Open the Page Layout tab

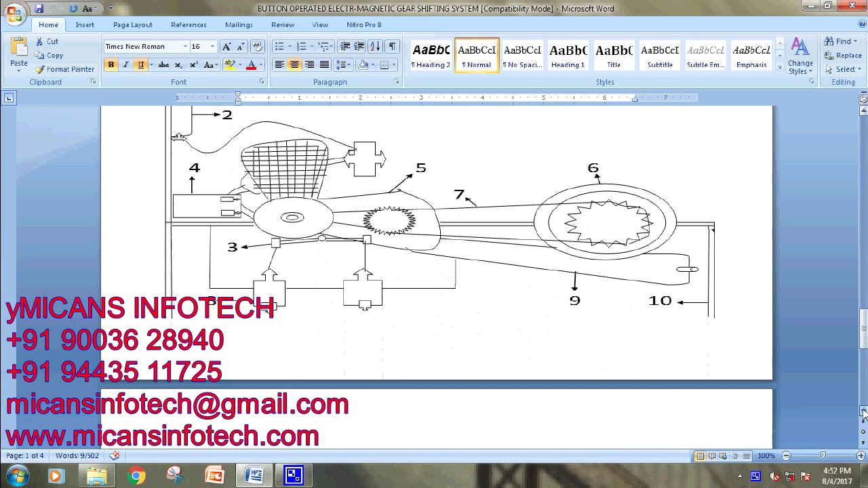(x=133, y=25)
